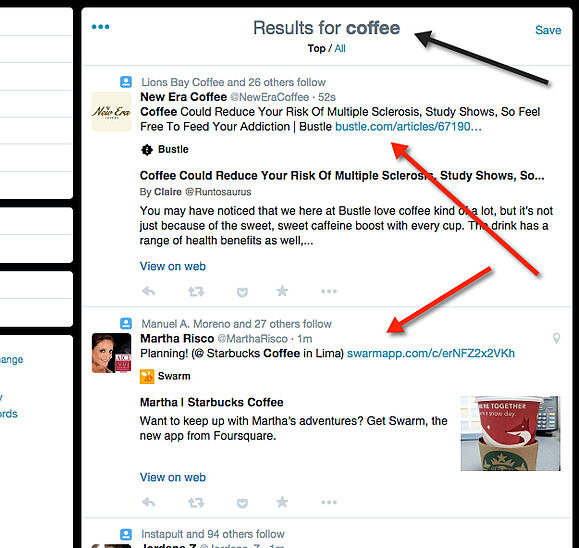Save Martha Risco tweet to Pocket
Viewport: 579px width, 548px height.
coord(242,503)
